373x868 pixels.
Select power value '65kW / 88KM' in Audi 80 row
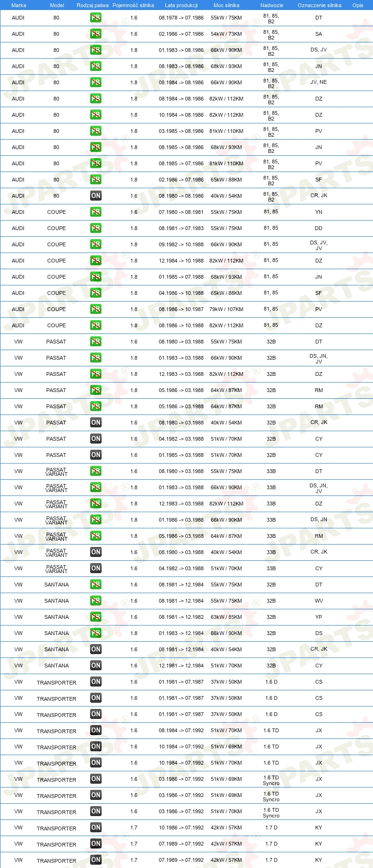[x=227, y=180]
